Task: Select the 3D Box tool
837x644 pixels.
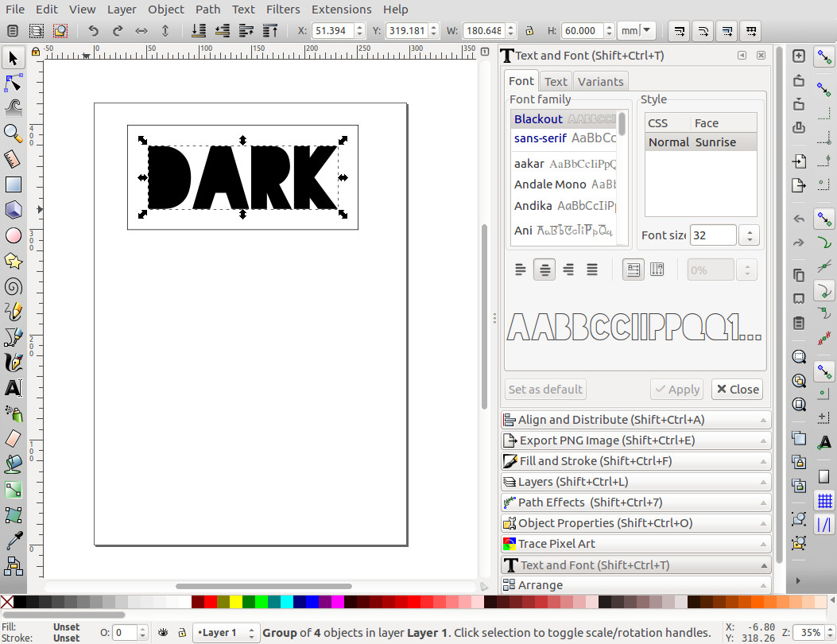Action: click(x=14, y=209)
